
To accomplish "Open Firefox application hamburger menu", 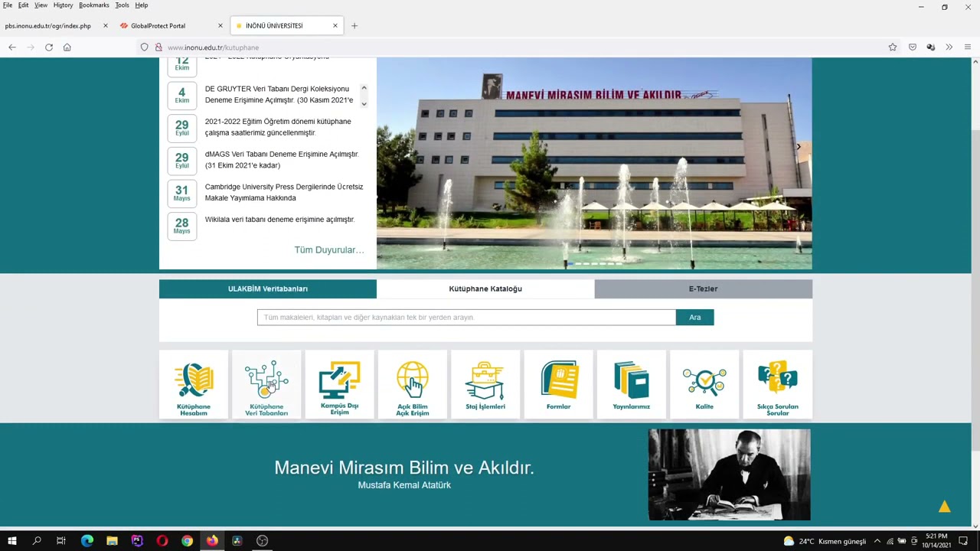I will (x=968, y=47).
